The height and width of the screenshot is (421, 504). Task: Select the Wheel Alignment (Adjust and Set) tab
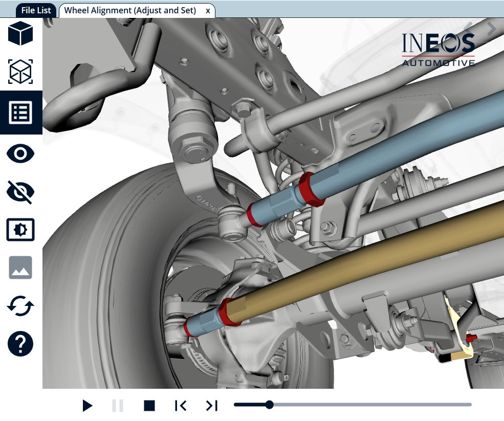pyautogui.click(x=130, y=10)
